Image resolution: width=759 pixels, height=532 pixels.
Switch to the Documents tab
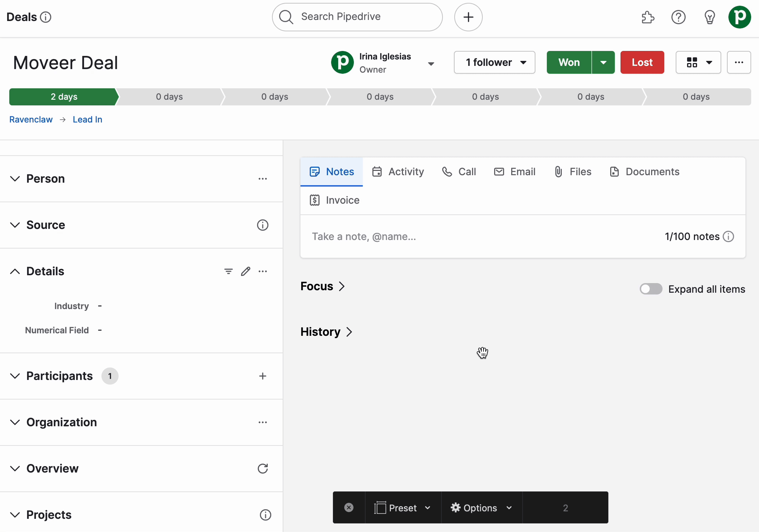point(644,172)
